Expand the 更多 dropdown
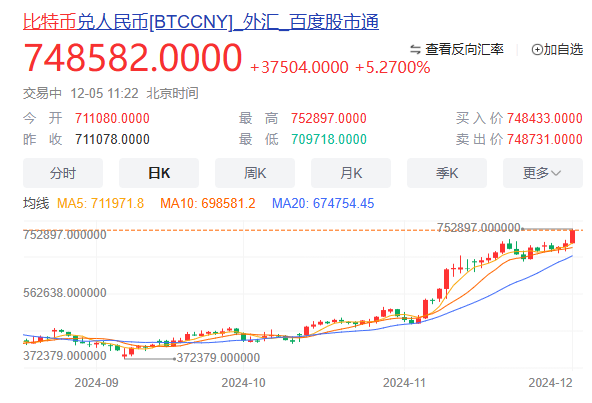The width and height of the screenshot is (592, 403). [543, 173]
